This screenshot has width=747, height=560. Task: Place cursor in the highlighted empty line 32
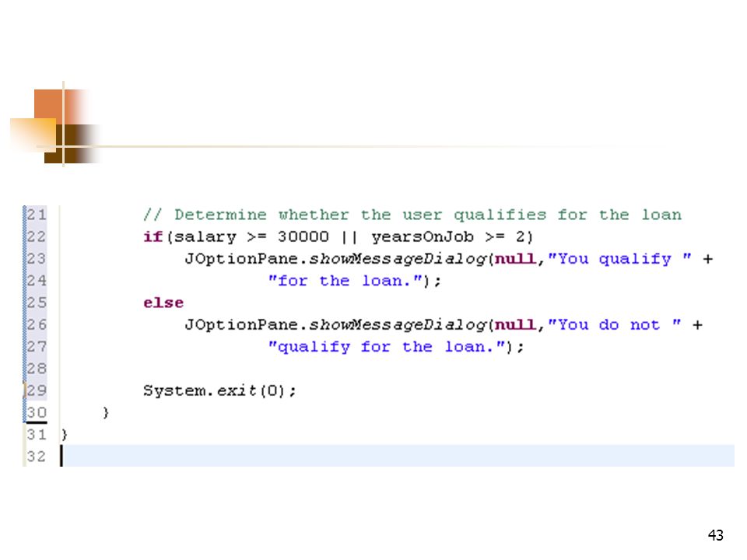point(398,456)
